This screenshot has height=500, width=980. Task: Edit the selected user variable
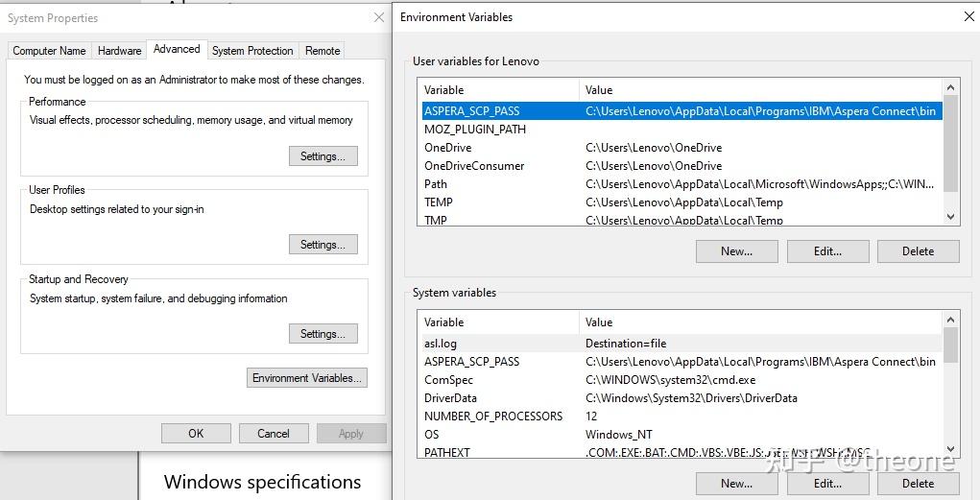click(827, 251)
